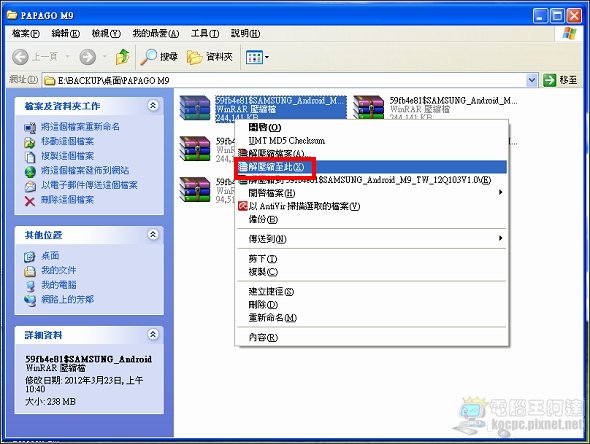The height and width of the screenshot is (444, 590).
Task: Choose 剪下(T) menu entry
Action: [371, 258]
